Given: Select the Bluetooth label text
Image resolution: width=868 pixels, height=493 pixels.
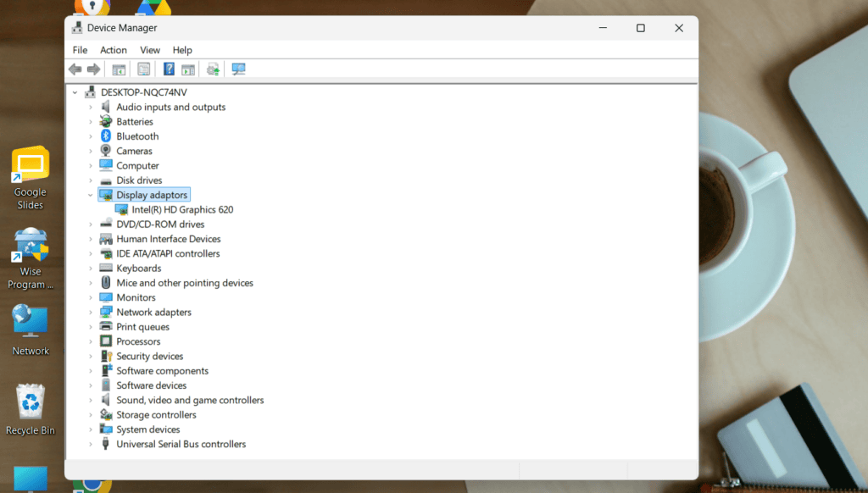Looking at the screenshot, I should click(137, 136).
